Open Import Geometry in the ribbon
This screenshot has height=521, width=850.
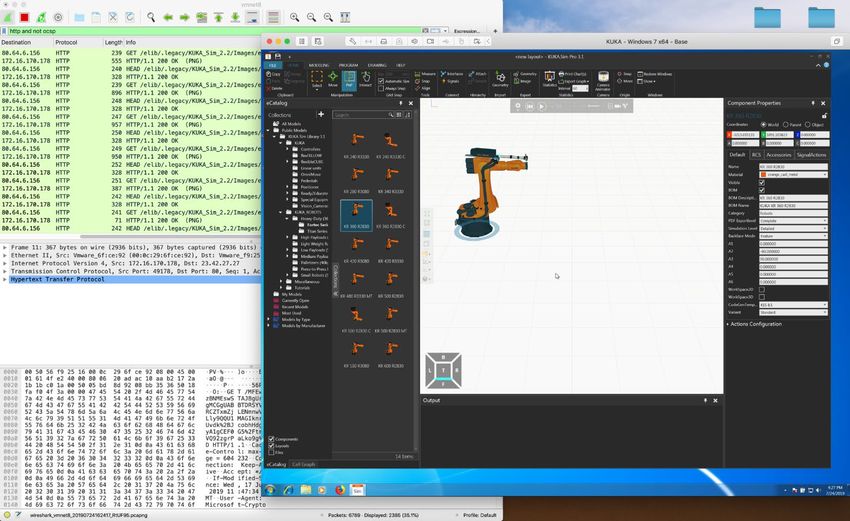[x=500, y=79]
